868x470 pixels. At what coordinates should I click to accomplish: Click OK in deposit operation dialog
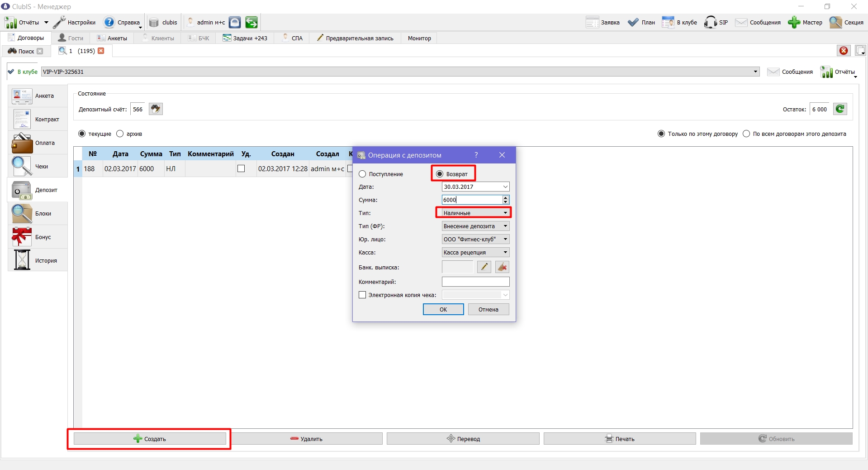(x=443, y=309)
